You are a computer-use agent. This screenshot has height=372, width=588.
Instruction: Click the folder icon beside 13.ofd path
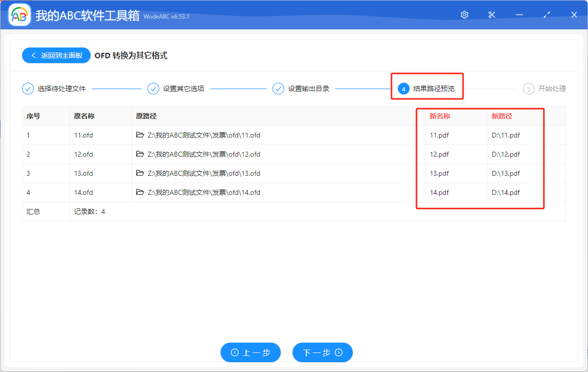(x=140, y=173)
